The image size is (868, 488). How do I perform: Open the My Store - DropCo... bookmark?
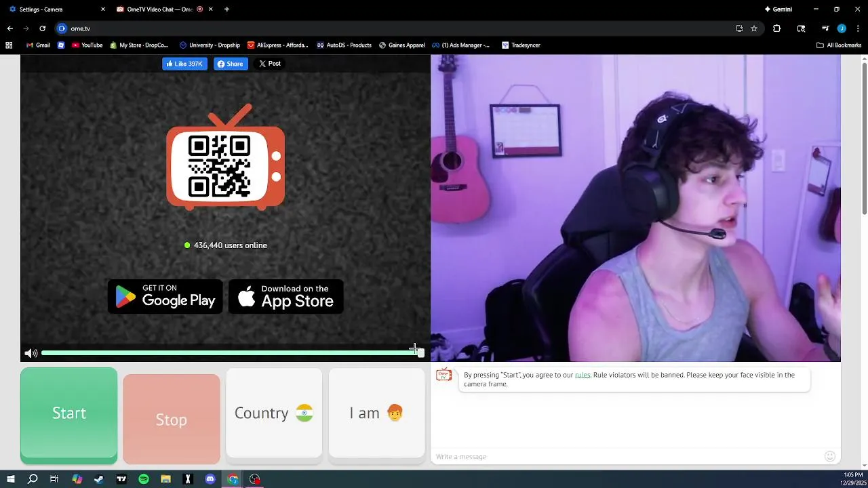pos(139,45)
